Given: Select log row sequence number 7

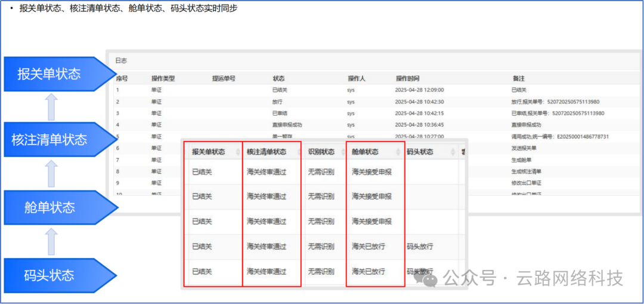Looking at the screenshot, I should coord(117,159).
